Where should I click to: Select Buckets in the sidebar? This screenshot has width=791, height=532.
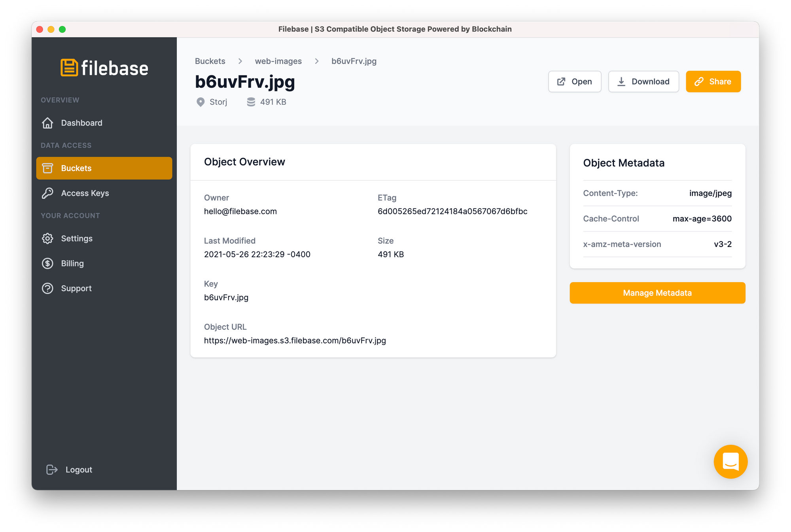point(104,168)
